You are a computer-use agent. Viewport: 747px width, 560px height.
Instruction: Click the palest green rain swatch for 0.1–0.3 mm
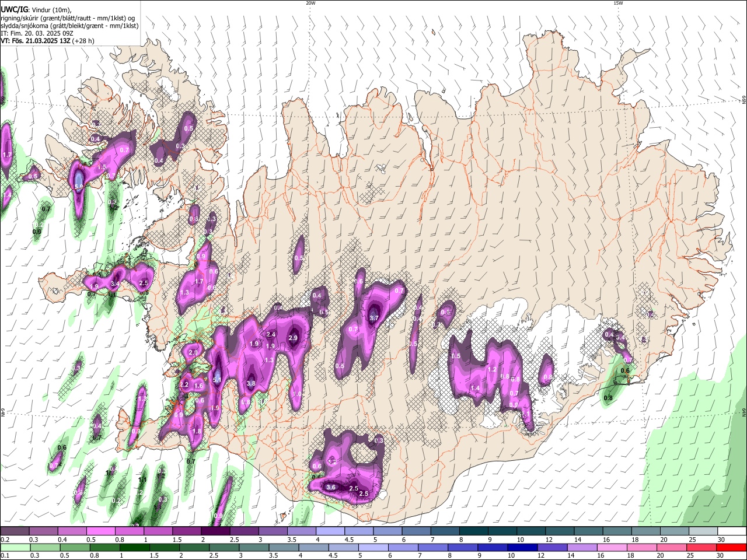click(15, 548)
